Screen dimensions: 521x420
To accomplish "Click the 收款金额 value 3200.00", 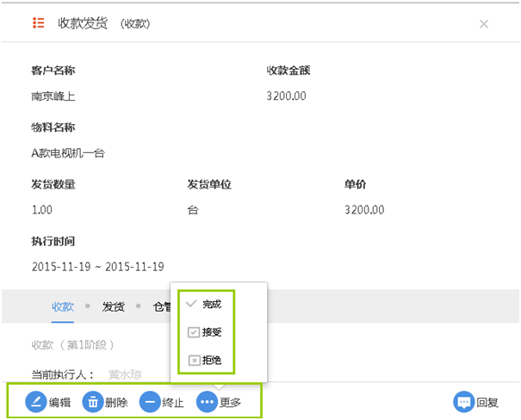I will pyautogui.click(x=286, y=96).
